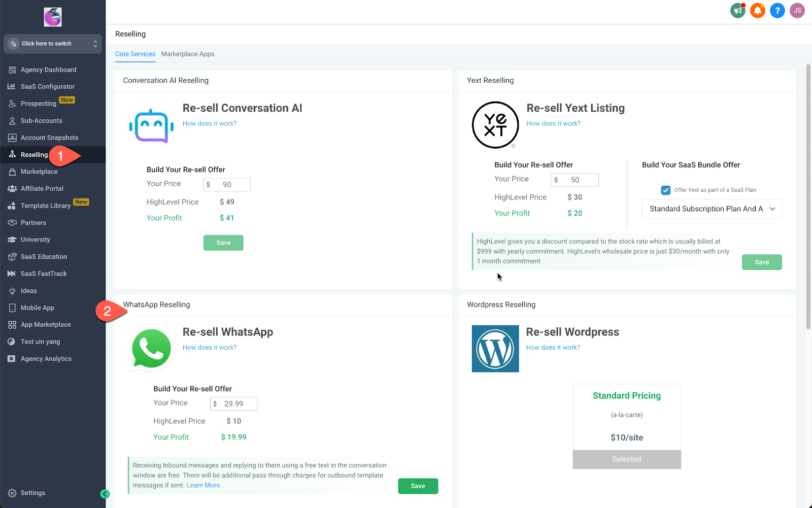The height and width of the screenshot is (508, 812).
Task: Click How does it work under Conversation AI
Action: pyautogui.click(x=209, y=124)
